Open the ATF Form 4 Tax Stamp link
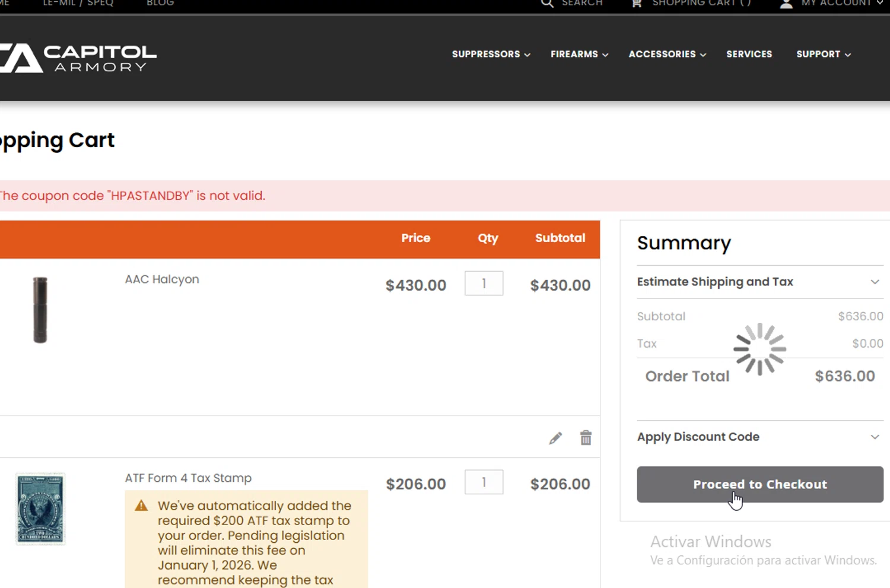The height and width of the screenshot is (588, 890). point(188,478)
